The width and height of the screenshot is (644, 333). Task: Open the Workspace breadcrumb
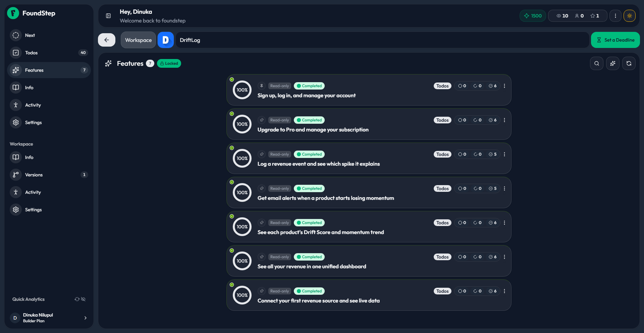[138, 40]
